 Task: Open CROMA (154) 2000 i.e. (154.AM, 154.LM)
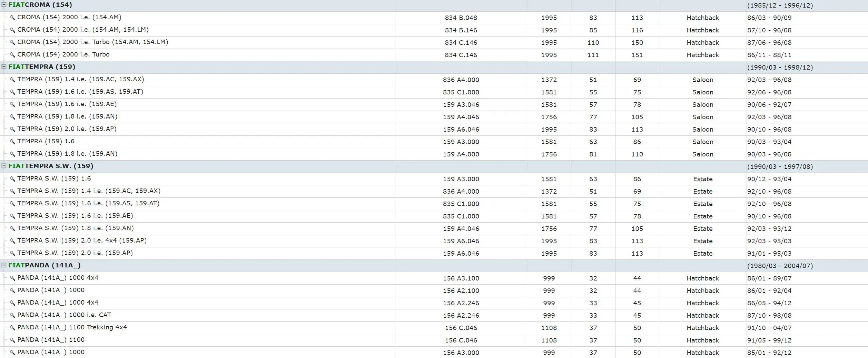[83, 30]
